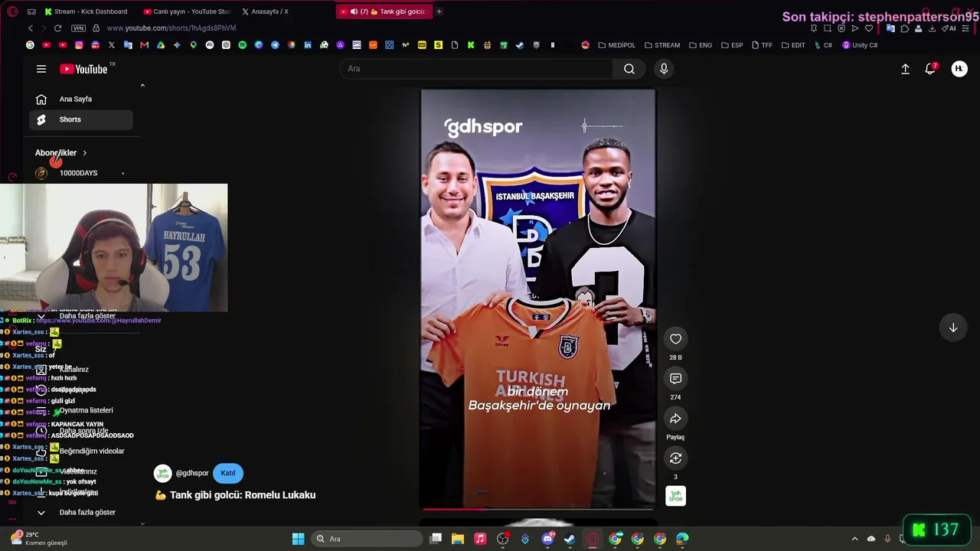The width and height of the screenshot is (980, 551).
Task: Switch to the Stream - Kick Dashboard tab
Action: point(87,11)
